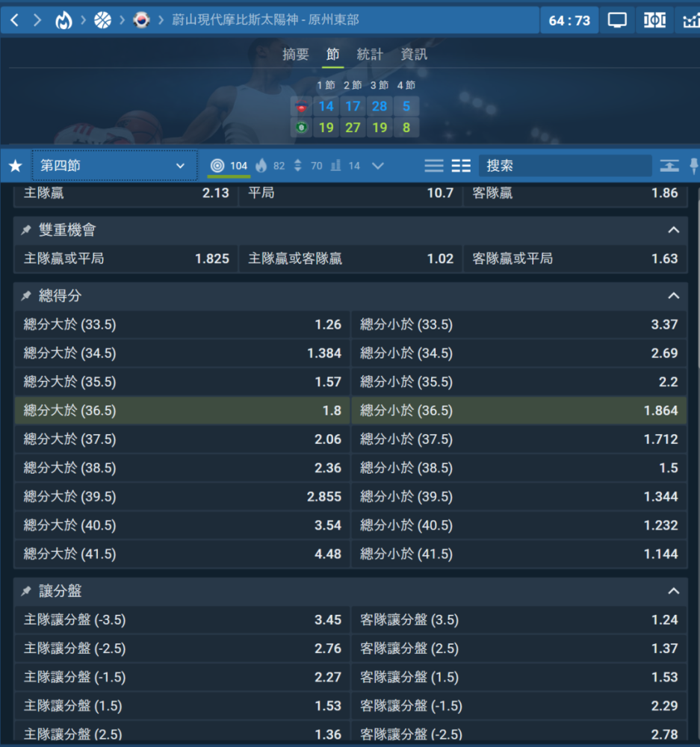Select 總分小於 (34.5) odds 2.69
Viewport: 700px width, 747px height.
tap(519, 353)
